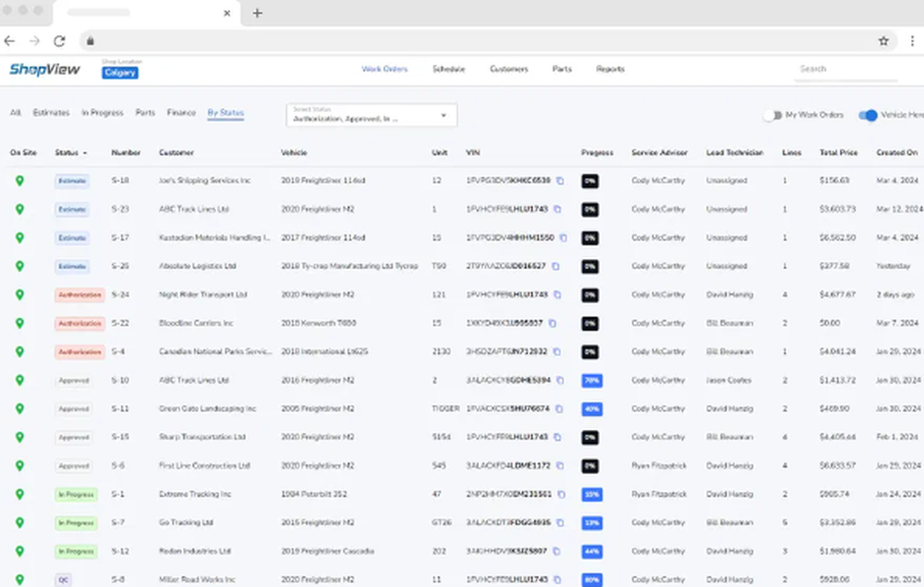Bookmark this page with the star icon
The width and height of the screenshot is (924, 587).
883,41
